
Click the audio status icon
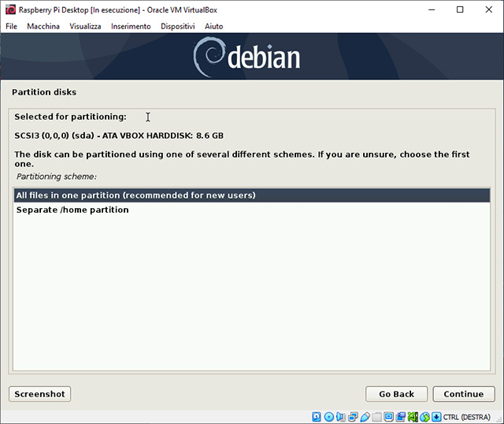pos(340,416)
